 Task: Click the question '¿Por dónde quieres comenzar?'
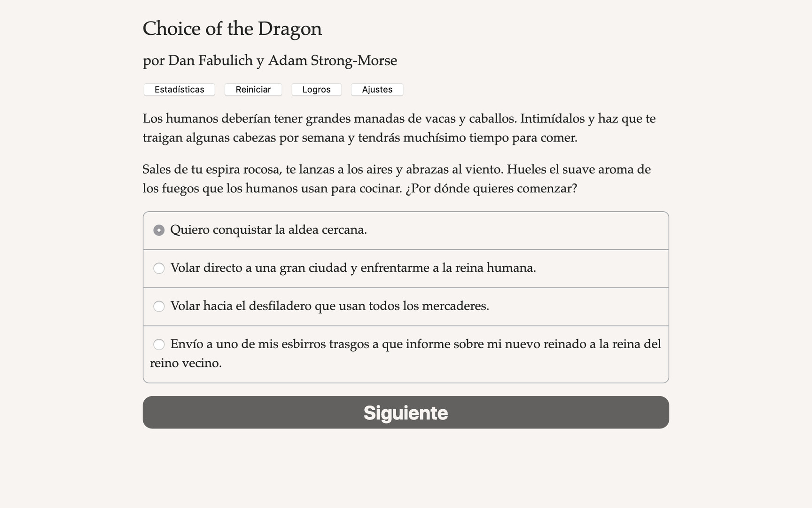491,189
